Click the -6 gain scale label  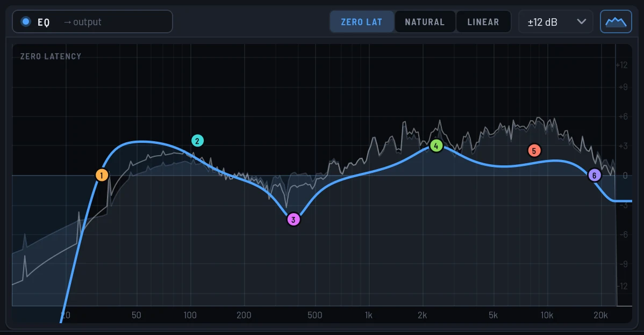coord(624,235)
